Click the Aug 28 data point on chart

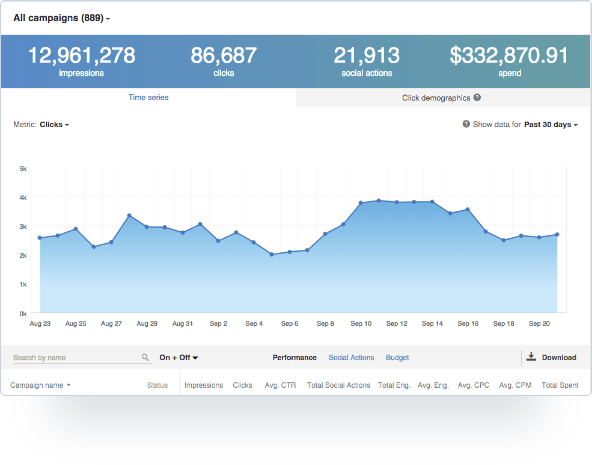click(129, 216)
